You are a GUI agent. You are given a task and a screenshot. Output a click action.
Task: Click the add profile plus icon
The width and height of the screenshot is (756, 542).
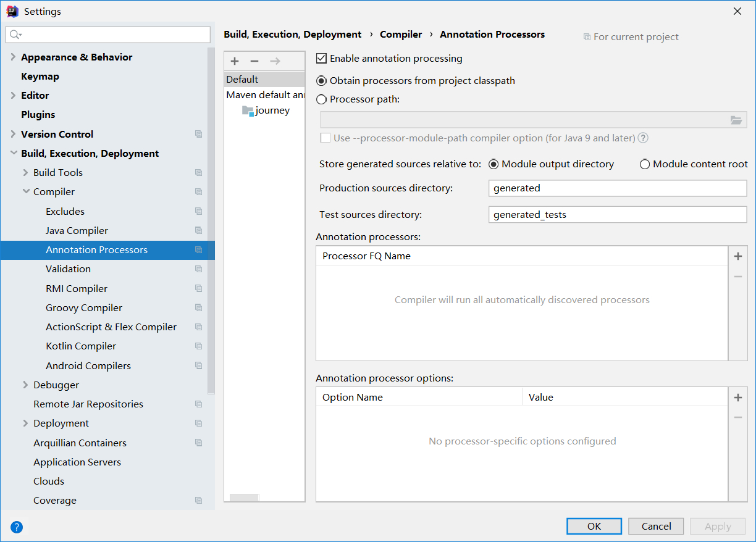coord(235,61)
